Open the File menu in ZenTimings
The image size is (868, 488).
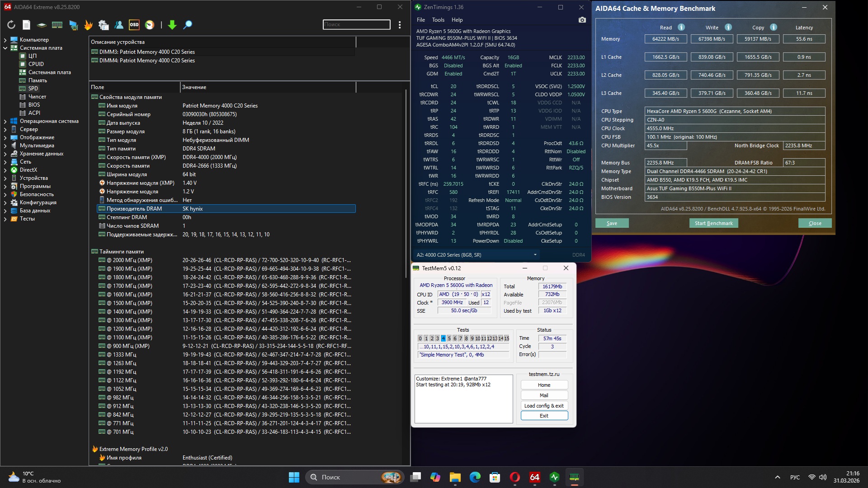420,20
